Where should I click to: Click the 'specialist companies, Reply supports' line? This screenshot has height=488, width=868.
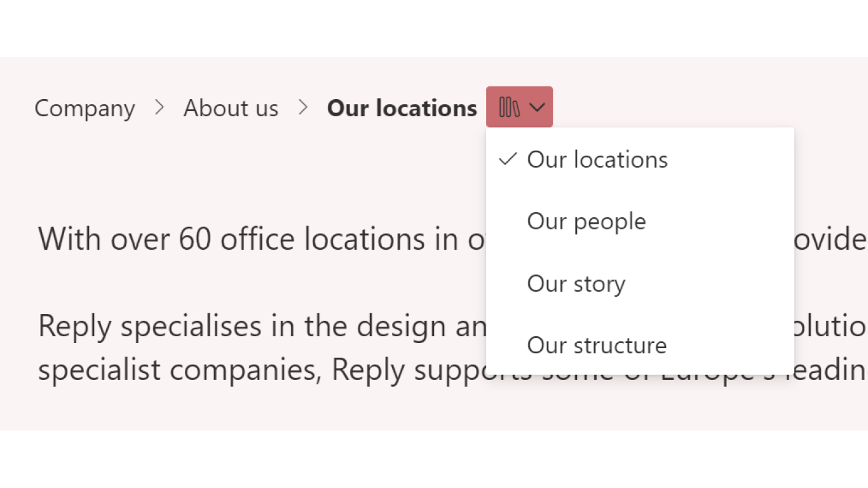click(x=254, y=370)
